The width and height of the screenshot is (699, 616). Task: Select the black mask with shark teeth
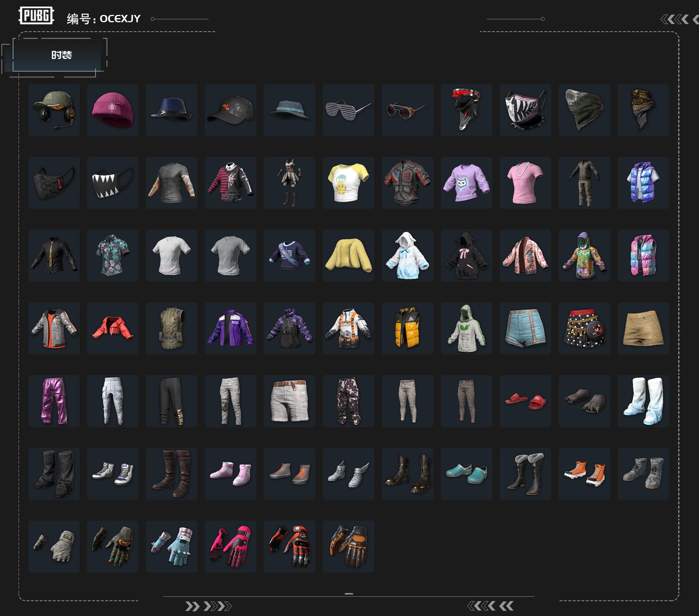point(113,183)
